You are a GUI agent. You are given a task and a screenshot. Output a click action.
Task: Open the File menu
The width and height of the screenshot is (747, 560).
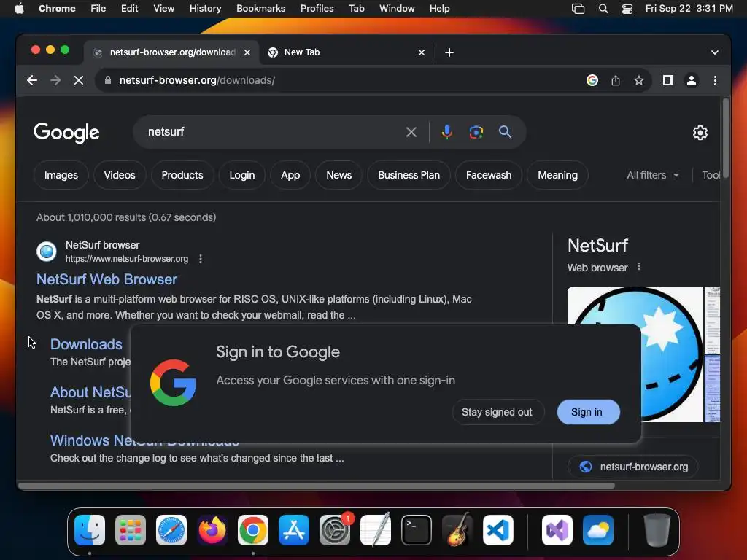[x=98, y=9]
